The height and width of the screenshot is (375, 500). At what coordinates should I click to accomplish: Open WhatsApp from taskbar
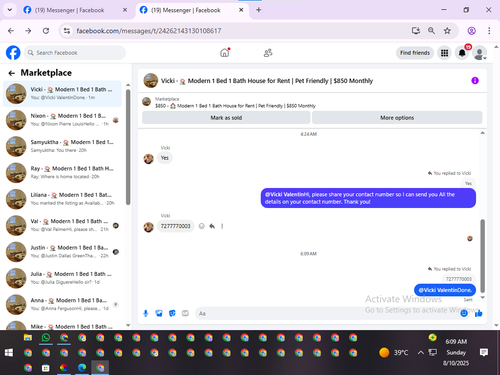pos(46,338)
